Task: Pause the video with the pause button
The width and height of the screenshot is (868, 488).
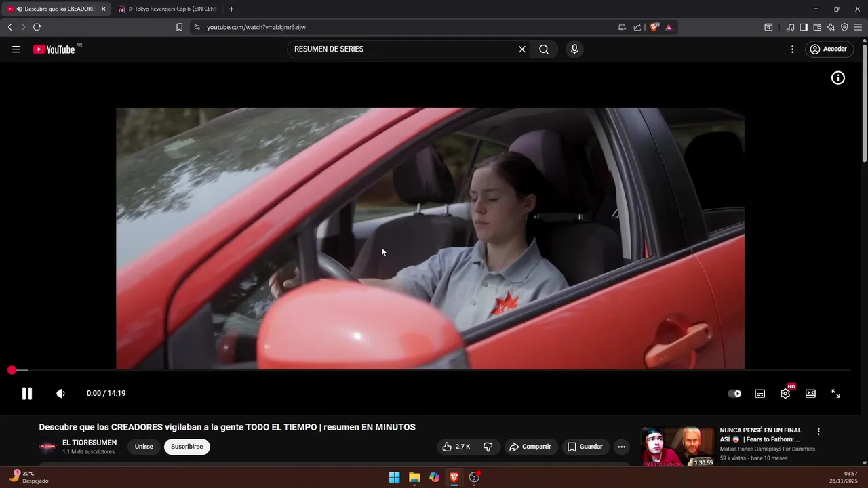Action: [x=27, y=393]
